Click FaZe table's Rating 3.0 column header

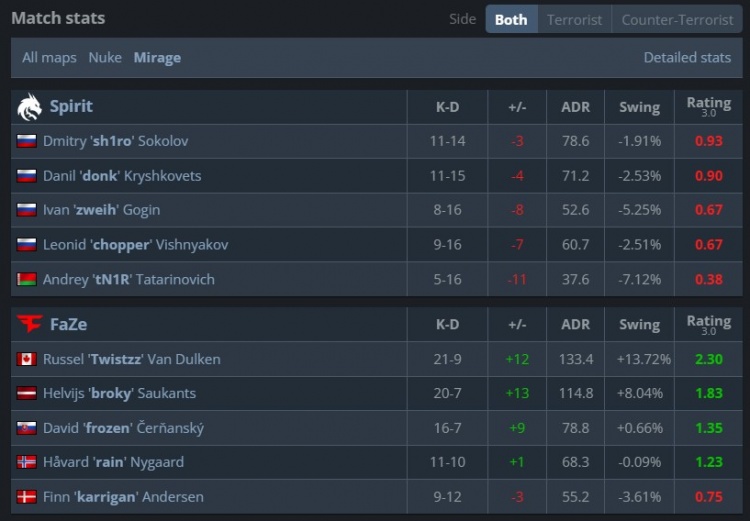point(708,325)
